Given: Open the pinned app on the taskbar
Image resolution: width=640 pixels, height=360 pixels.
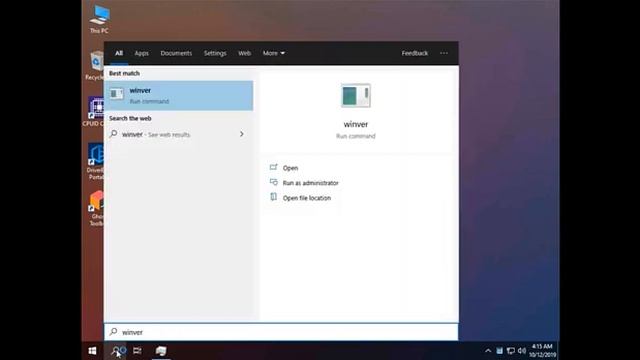Looking at the screenshot, I should coord(161,351).
